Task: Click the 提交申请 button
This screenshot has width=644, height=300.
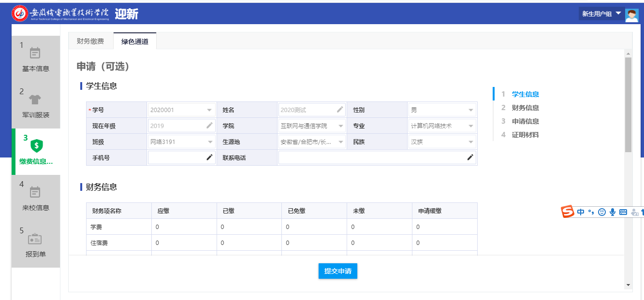Action: [x=338, y=271]
